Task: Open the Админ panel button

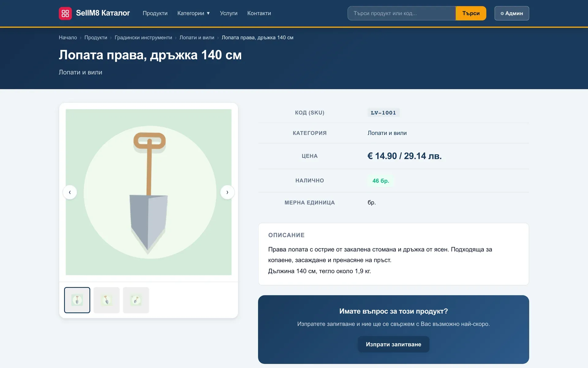Action: point(512,13)
